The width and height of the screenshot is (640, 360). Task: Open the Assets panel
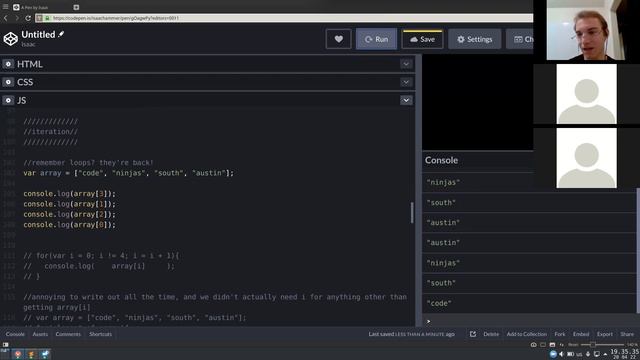(40, 334)
